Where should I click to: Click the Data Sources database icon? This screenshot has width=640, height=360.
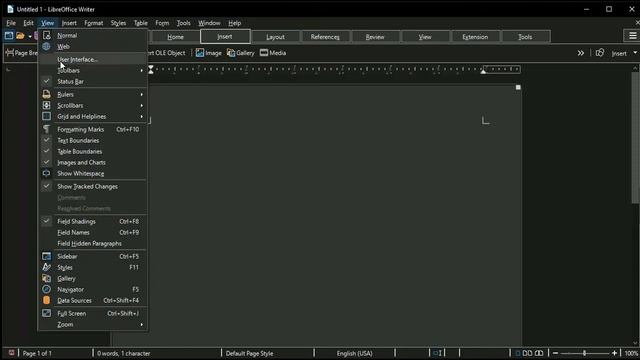click(x=47, y=300)
